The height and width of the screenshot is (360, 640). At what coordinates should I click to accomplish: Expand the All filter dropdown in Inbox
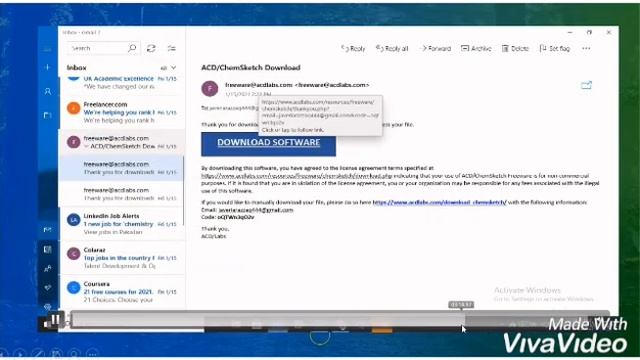click(x=169, y=68)
